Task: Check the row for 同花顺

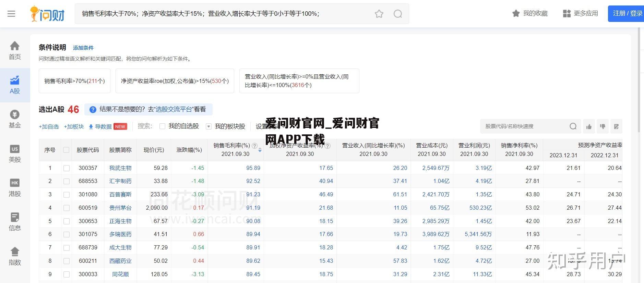Action: [67, 274]
